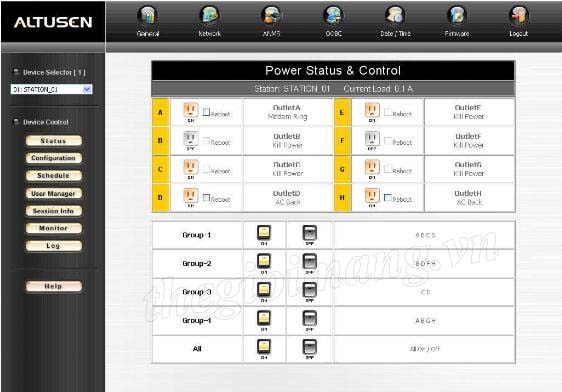Open the User Manager button

click(53, 193)
